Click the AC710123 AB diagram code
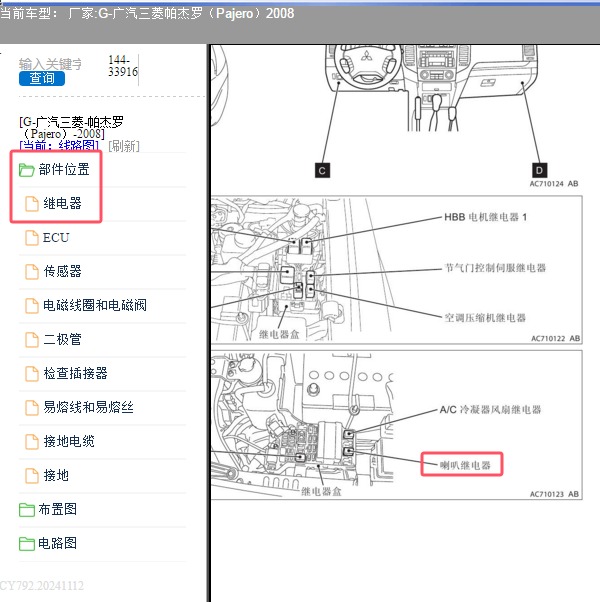This screenshot has height=602, width=600. tap(554, 494)
